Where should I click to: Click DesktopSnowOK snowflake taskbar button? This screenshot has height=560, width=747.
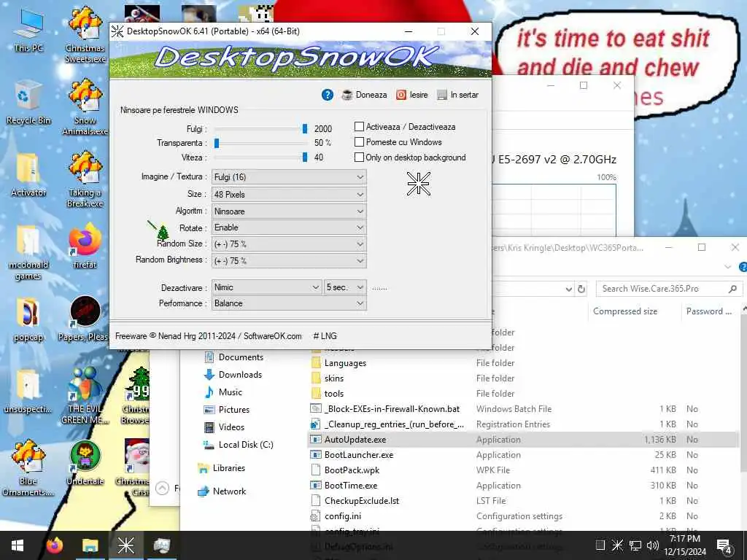[126, 545]
